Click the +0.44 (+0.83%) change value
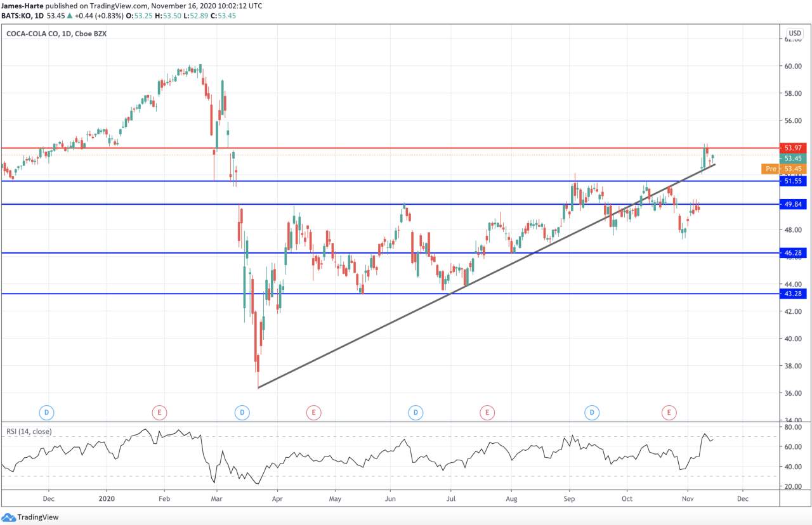Screen dimensions: 812x525 click(100, 15)
